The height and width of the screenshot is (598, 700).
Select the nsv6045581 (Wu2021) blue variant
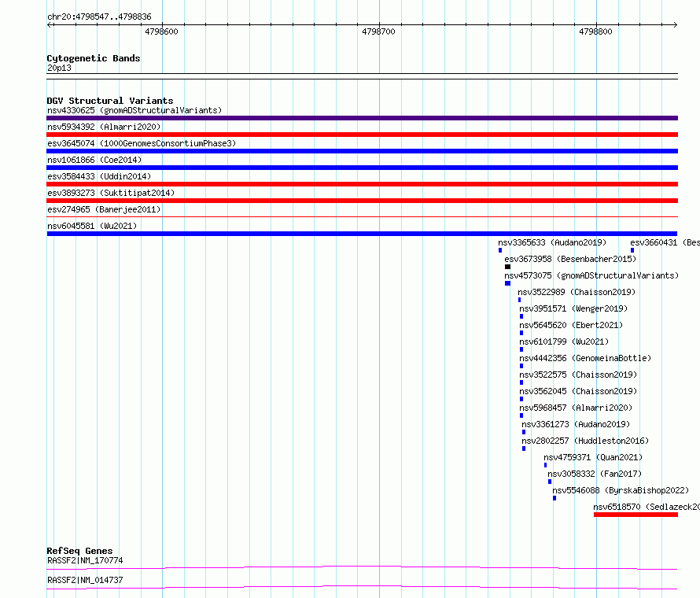(362, 234)
